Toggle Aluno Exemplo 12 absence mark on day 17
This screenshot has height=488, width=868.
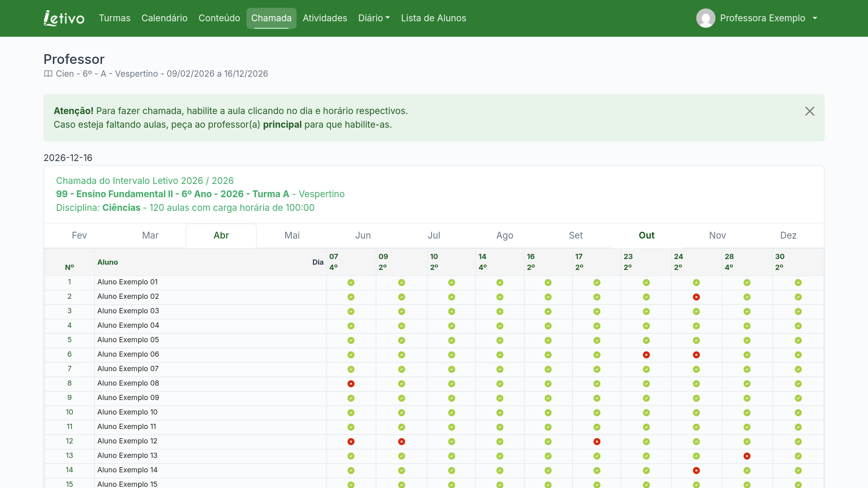pyautogui.click(x=597, y=442)
